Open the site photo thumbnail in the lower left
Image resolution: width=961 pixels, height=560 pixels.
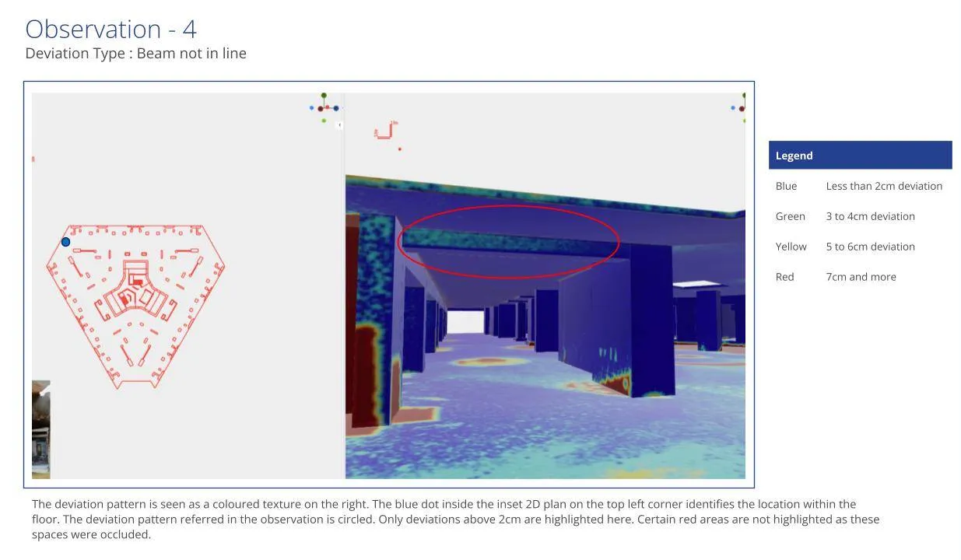tap(40, 429)
